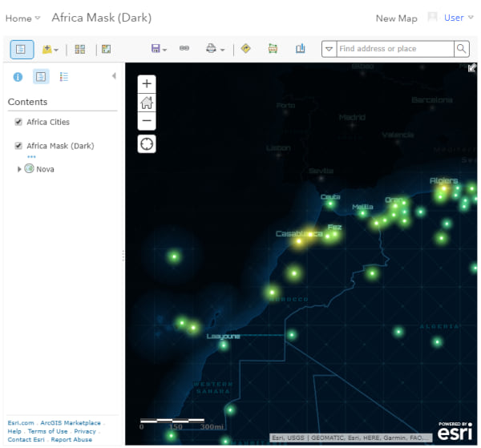Click the Casablanca city point
Screen dimensions: 481x448
298,241
